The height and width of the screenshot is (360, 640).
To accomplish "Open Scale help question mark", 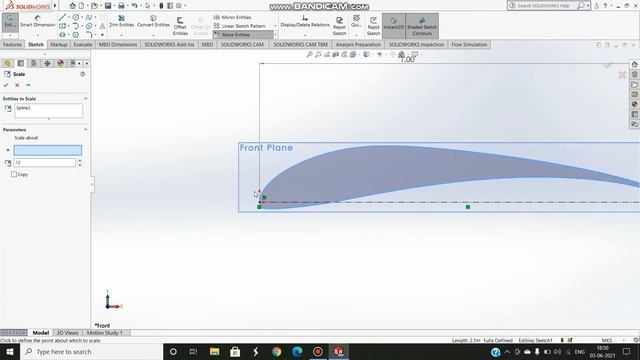I will pos(82,74).
